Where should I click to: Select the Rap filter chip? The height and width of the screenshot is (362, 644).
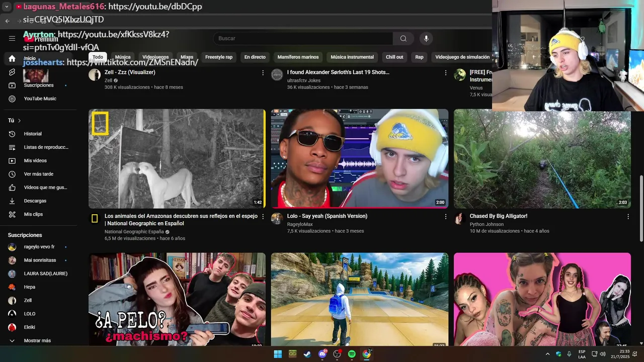click(419, 57)
